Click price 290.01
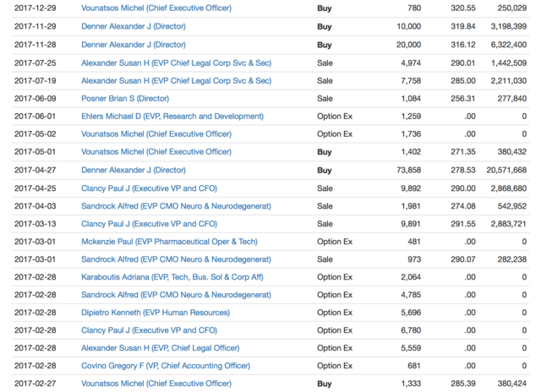Image resolution: width=541 pixels, height=392 pixels. coord(463,63)
